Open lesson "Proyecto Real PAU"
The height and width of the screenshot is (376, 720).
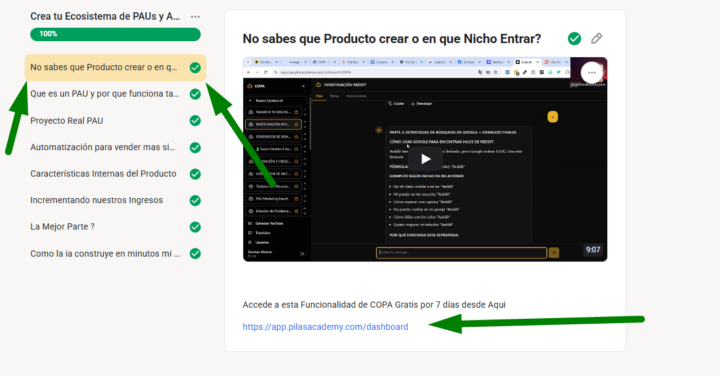point(67,121)
